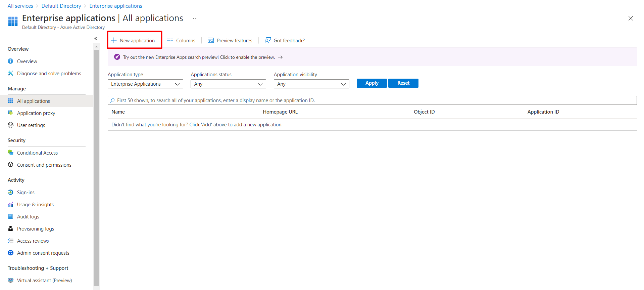The width and height of the screenshot is (644, 290).
Task: Click the search magnifier icon in search box
Action: [x=112, y=100]
